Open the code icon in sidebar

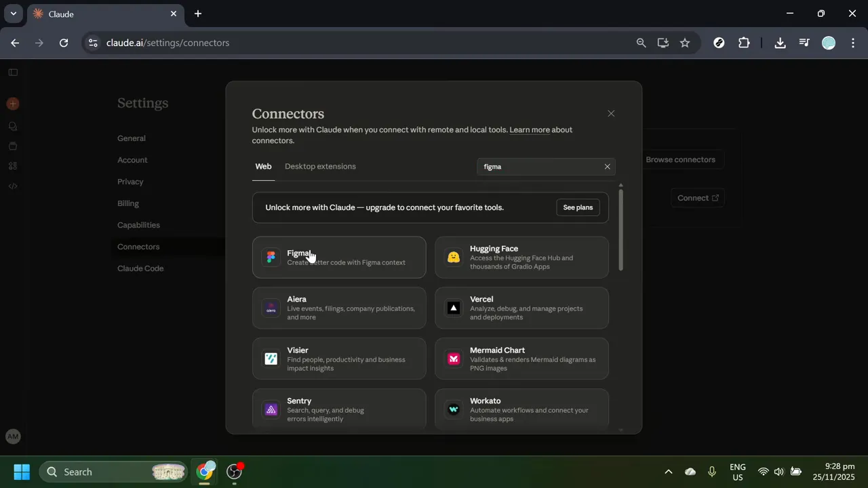point(13,186)
